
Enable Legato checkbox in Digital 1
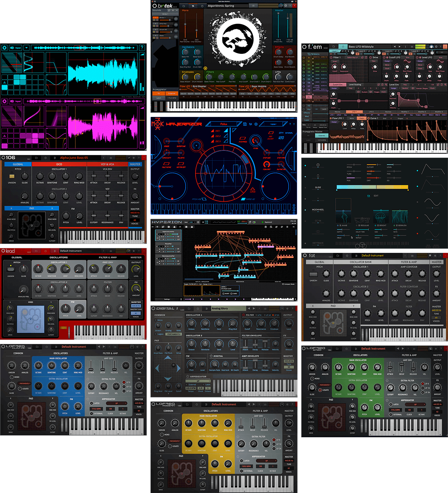(x=156, y=334)
